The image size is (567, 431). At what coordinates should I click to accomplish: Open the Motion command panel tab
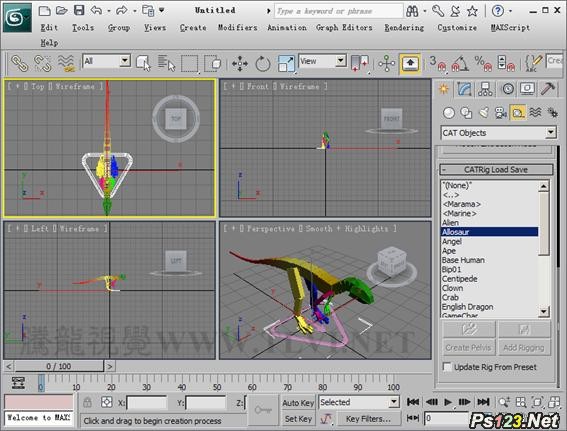tap(507, 89)
